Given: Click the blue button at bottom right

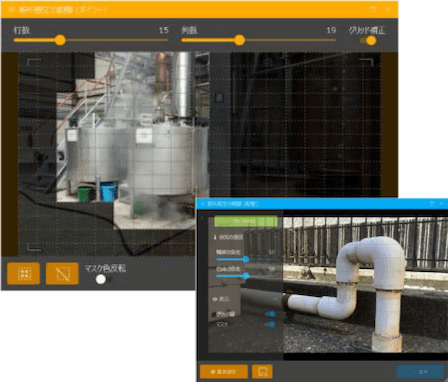Looking at the screenshot, I should coord(420,372).
